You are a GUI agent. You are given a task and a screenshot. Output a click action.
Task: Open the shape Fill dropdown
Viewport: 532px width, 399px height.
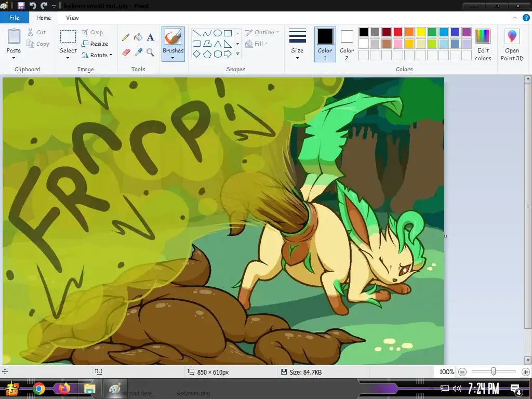tap(257, 44)
